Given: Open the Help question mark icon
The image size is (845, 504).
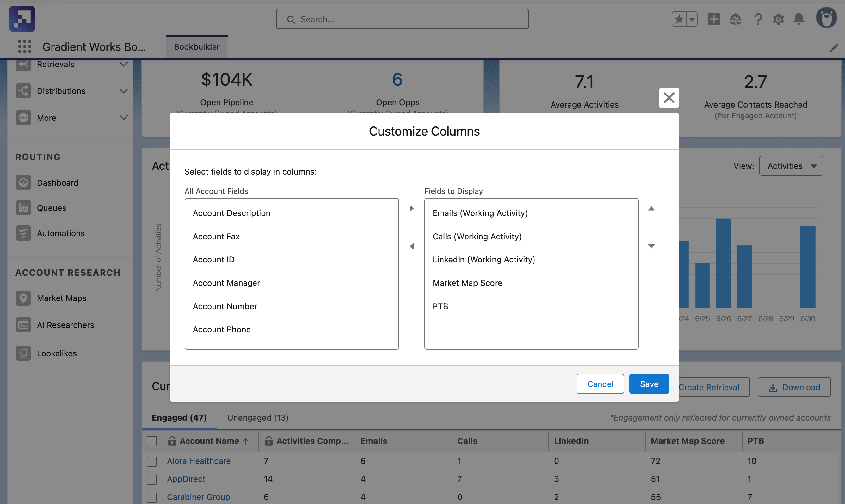Looking at the screenshot, I should coord(758,19).
